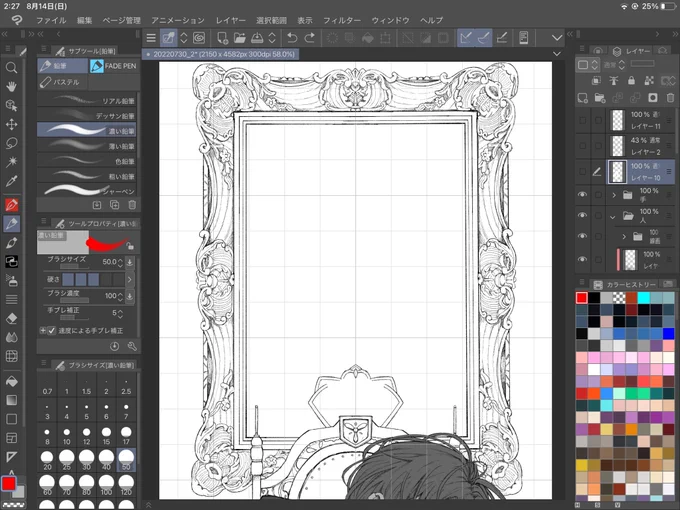The image size is (680, 510).
Task: Click the Lock layer padlock icon
Action: click(631, 80)
